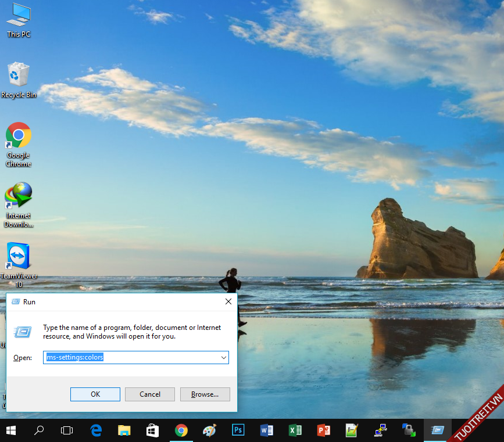The width and height of the screenshot is (504, 442).
Task: Launch Microsoft Edge from the taskbar
Action: (x=96, y=430)
